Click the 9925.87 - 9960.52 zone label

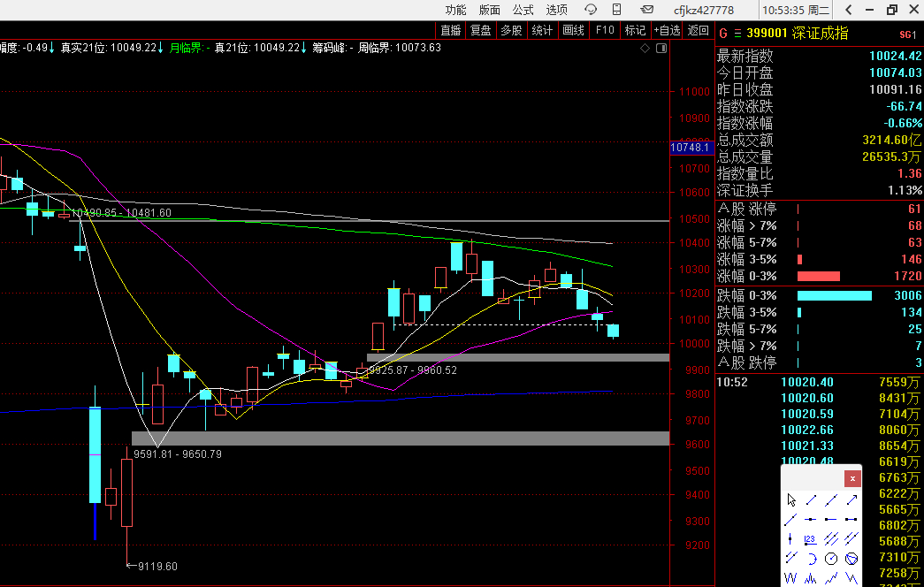click(x=413, y=370)
